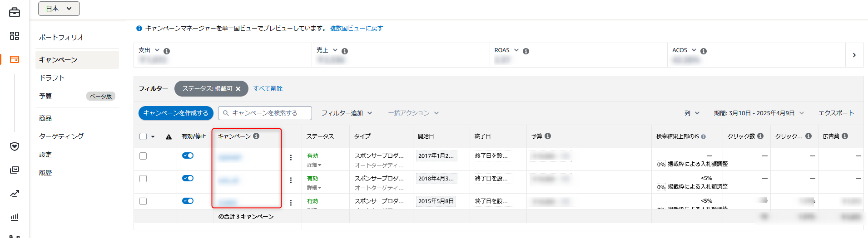Click the warning triangle column header
The image size is (868, 238).
click(169, 136)
